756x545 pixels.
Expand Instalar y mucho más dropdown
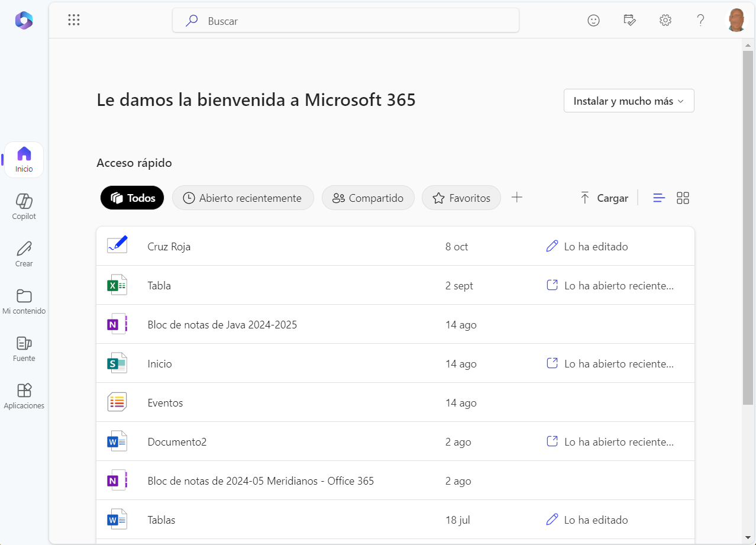point(629,101)
